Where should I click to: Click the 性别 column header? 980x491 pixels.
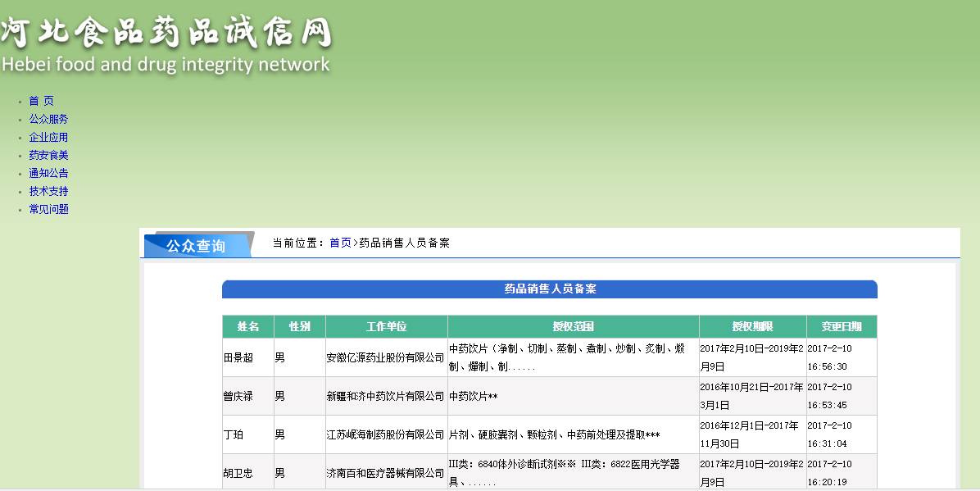[x=300, y=326]
